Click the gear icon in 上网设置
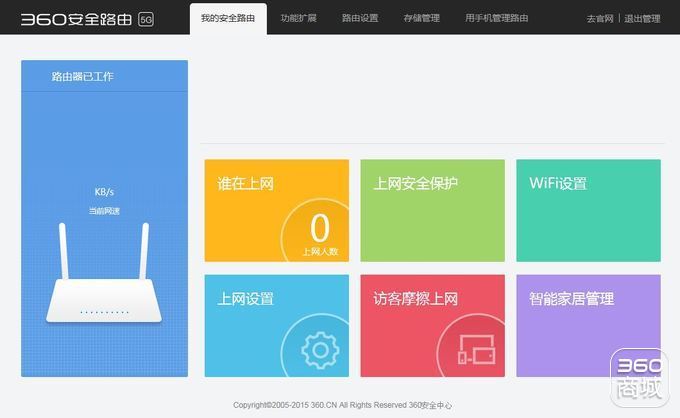The height and width of the screenshot is (418, 680). tap(320, 350)
